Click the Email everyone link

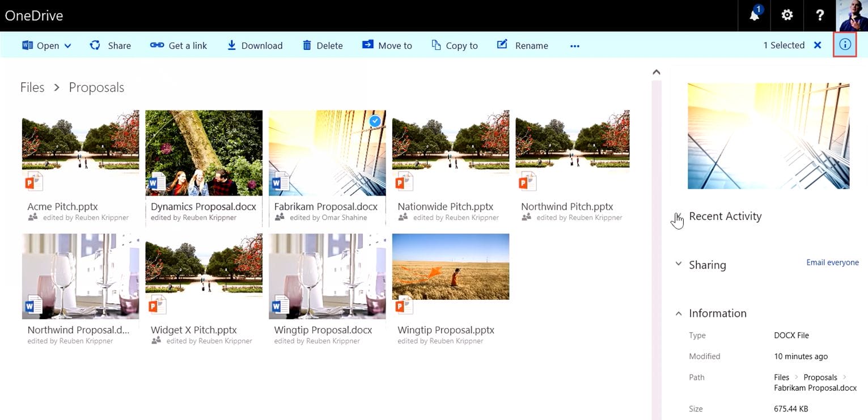point(832,262)
